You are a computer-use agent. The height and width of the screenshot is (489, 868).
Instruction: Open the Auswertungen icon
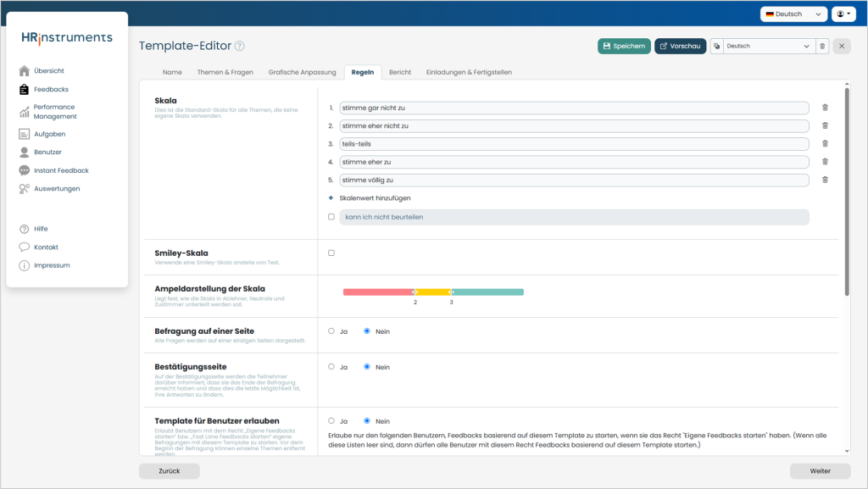[24, 189]
